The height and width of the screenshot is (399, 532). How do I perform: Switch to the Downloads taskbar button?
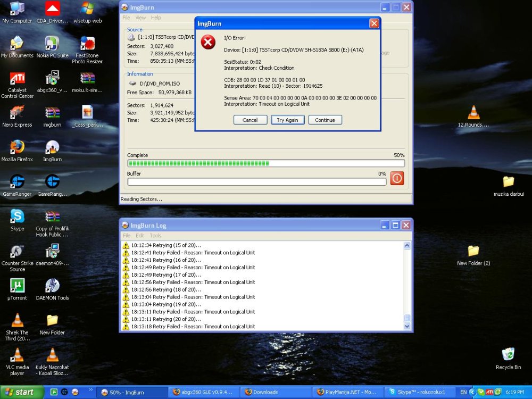[x=276, y=392]
